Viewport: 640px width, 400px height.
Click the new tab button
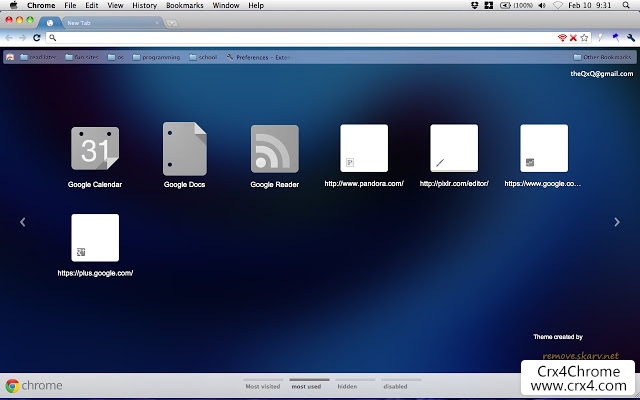coord(171,23)
